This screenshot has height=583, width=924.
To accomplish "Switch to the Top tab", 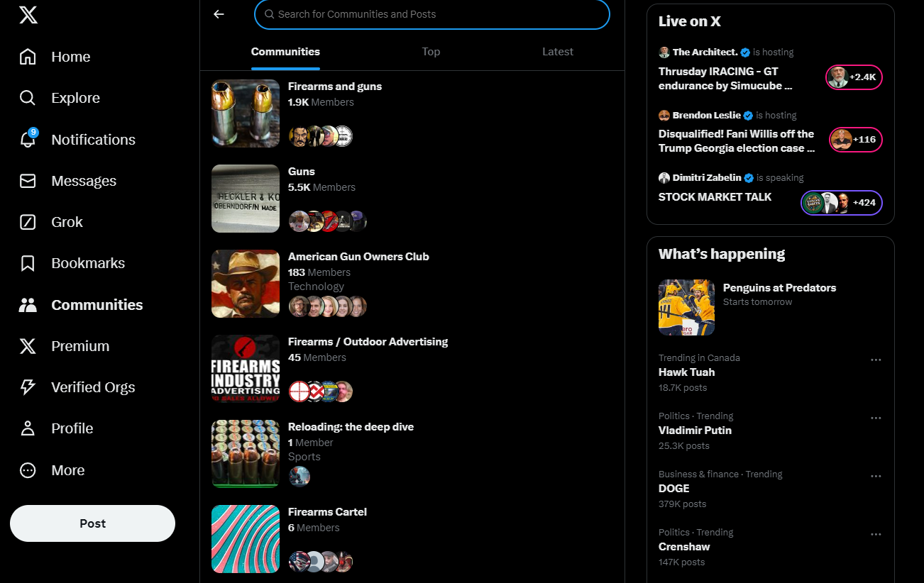I will pos(431,52).
